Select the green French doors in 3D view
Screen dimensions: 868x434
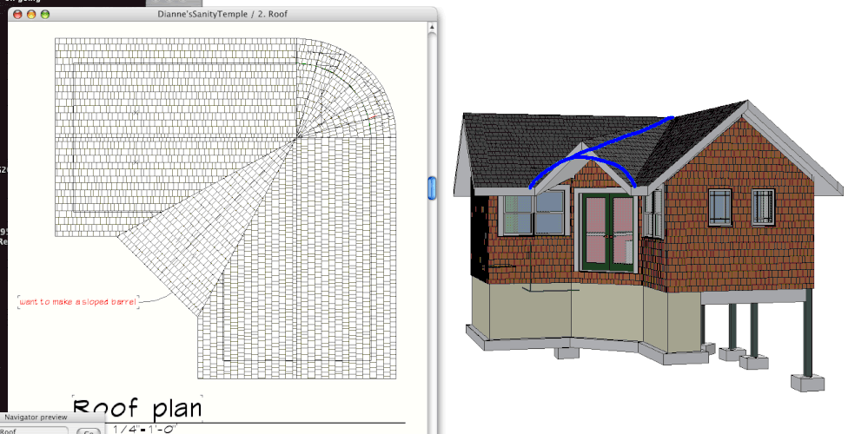click(608, 230)
